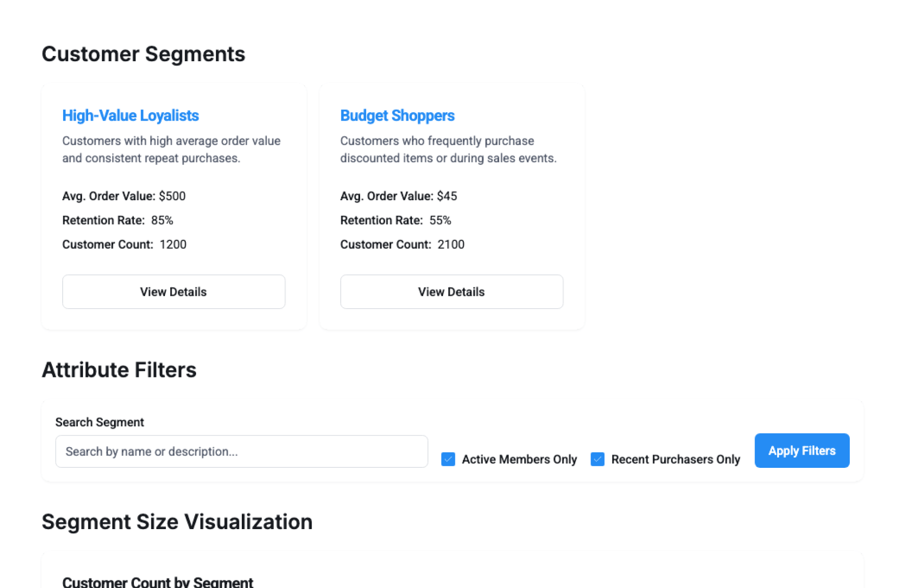Viewport: 905px width, 588px height.
Task: Open the Budget Shoppers segment link
Action: click(x=397, y=115)
